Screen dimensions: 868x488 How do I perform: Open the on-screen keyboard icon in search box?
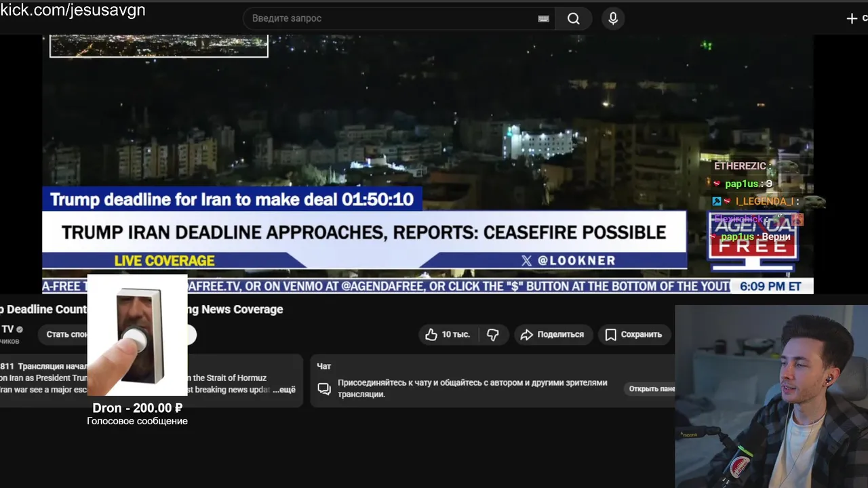click(x=543, y=18)
